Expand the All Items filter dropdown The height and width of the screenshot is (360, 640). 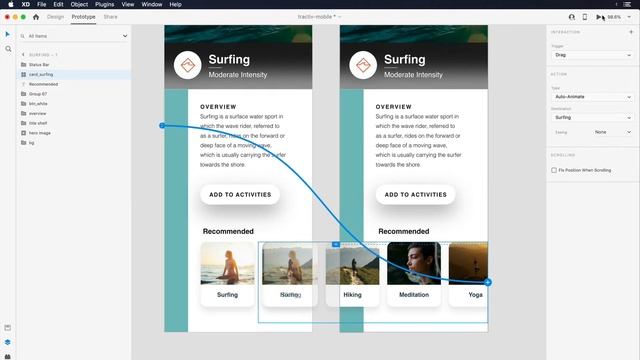(x=125, y=36)
